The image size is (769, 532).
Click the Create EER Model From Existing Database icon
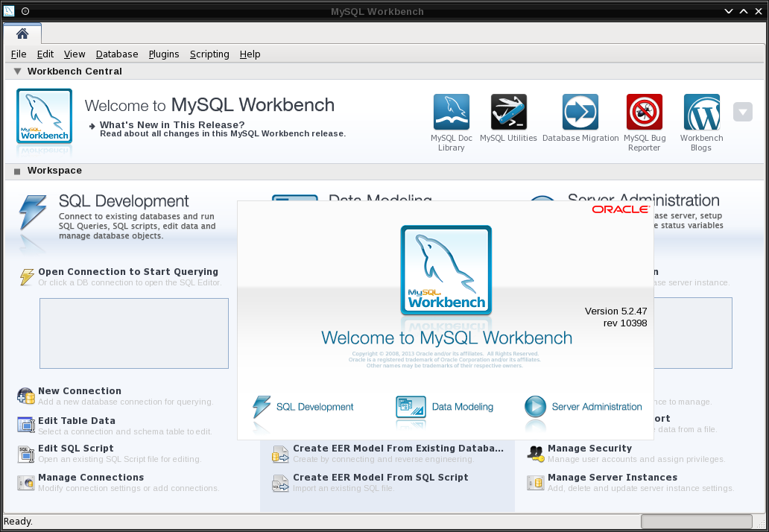click(280, 454)
